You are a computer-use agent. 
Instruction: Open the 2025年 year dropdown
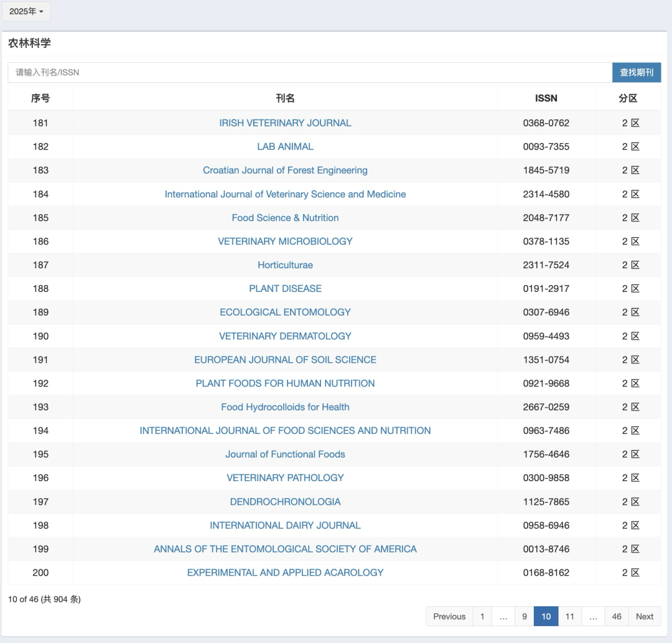pyautogui.click(x=26, y=12)
